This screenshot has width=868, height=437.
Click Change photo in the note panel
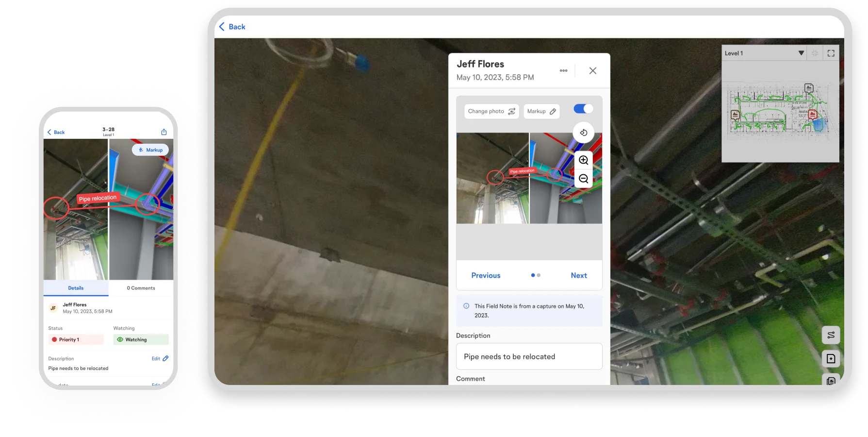491,111
